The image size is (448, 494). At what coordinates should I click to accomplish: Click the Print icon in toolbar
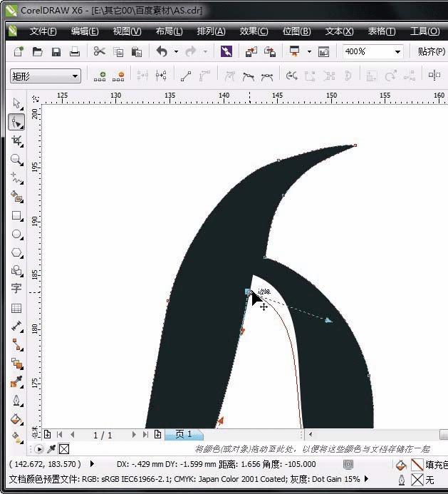coord(75,51)
